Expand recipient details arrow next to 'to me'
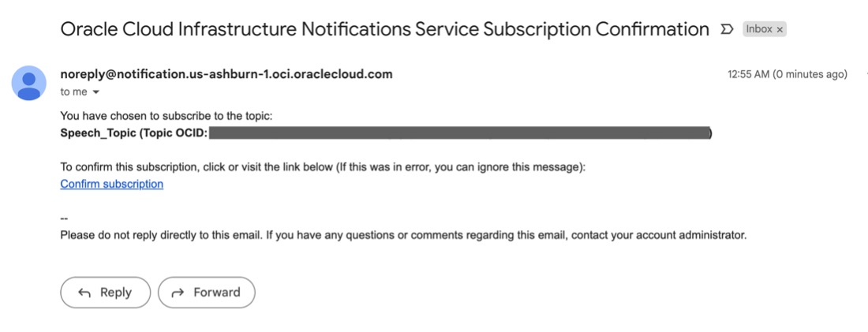The image size is (868, 332). point(96,92)
